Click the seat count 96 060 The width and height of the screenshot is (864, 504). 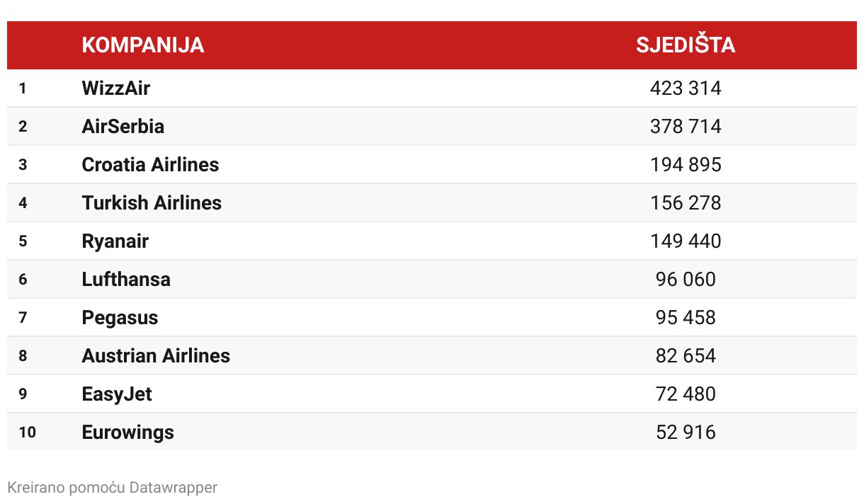[686, 280]
